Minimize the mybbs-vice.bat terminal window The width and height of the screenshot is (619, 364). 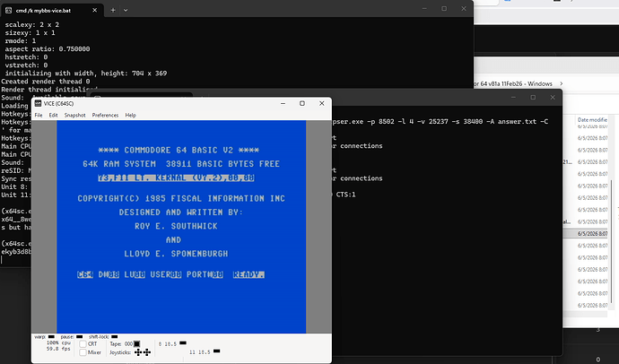424,9
